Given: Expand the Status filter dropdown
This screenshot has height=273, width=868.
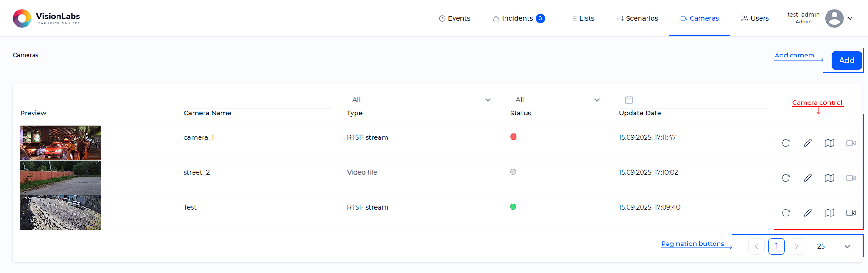Looking at the screenshot, I should [596, 100].
